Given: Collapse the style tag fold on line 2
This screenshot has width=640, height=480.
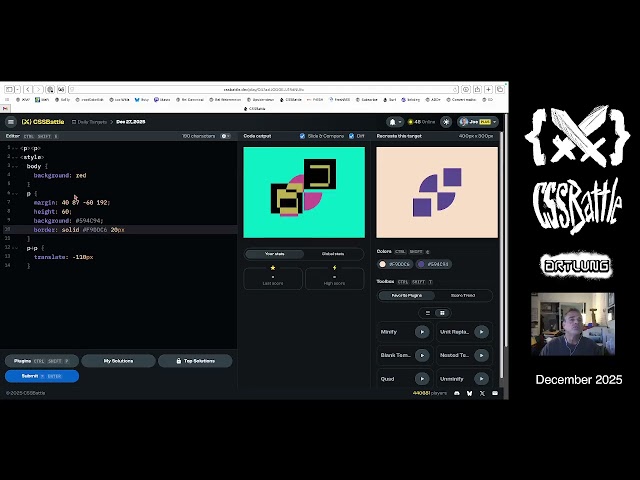Looking at the screenshot, I should [x=15, y=157].
